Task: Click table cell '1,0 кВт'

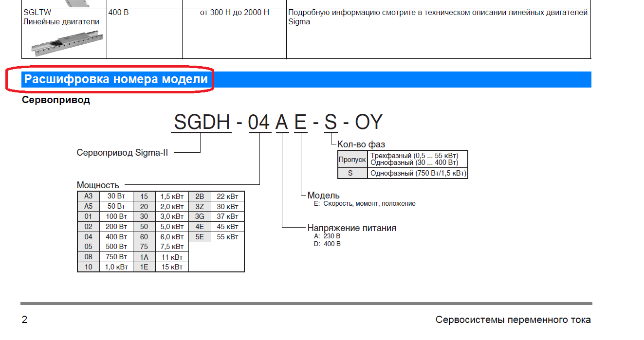Action: click(117, 267)
